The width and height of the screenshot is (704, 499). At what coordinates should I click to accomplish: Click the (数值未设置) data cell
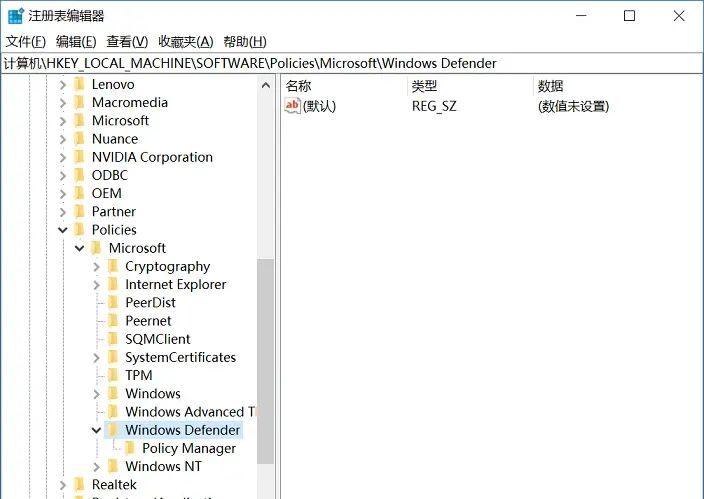pos(573,106)
